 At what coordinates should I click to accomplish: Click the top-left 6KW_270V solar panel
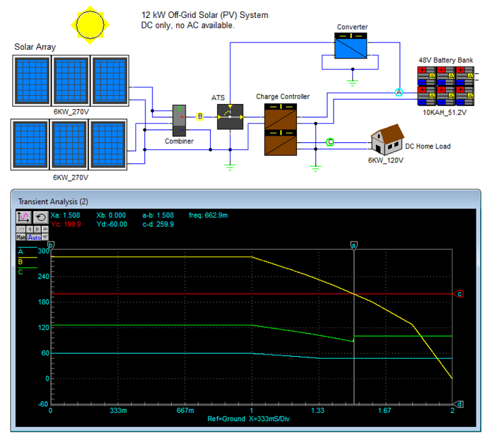pos(30,80)
